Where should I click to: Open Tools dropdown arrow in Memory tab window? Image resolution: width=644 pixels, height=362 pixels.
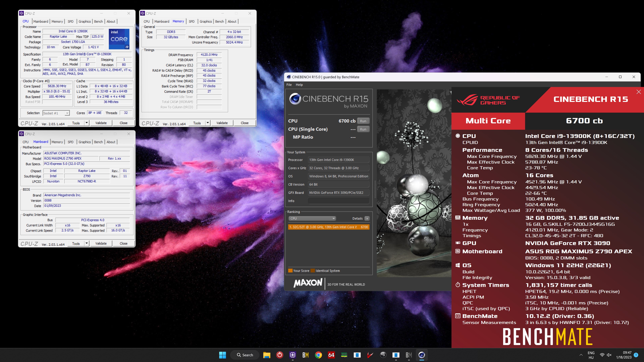(x=207, y=123)
